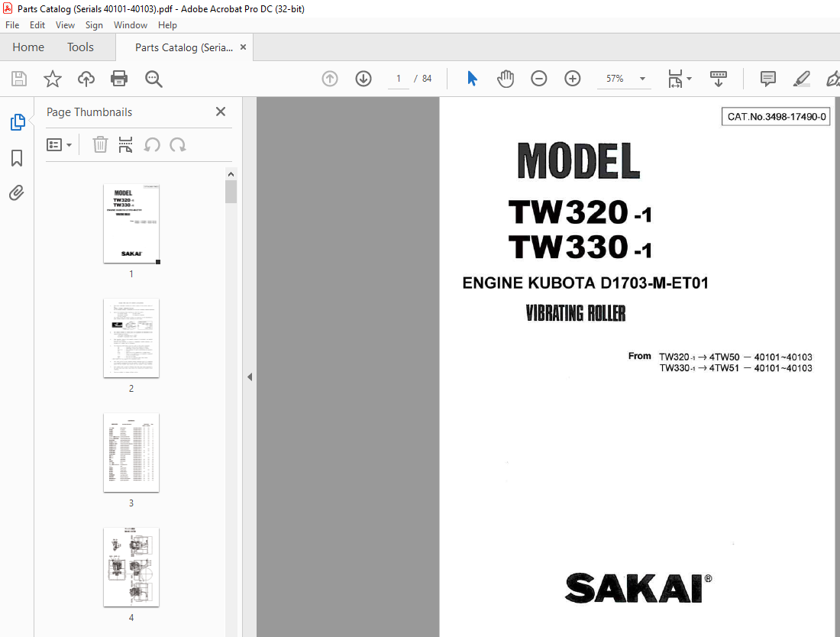Switch to the Home tab
This screenshot has width=840, height=637.
pos(27,47)
